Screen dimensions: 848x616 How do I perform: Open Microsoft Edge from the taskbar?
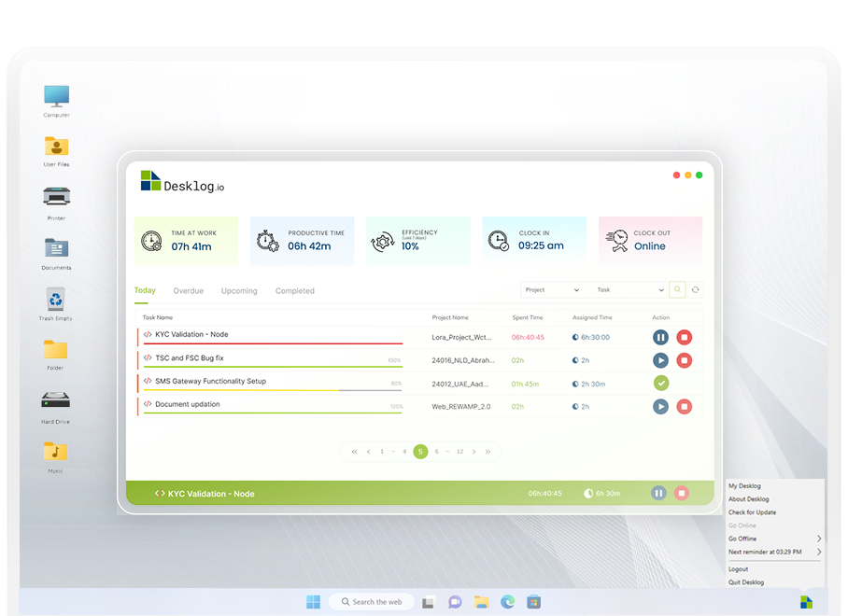(507, 602)
